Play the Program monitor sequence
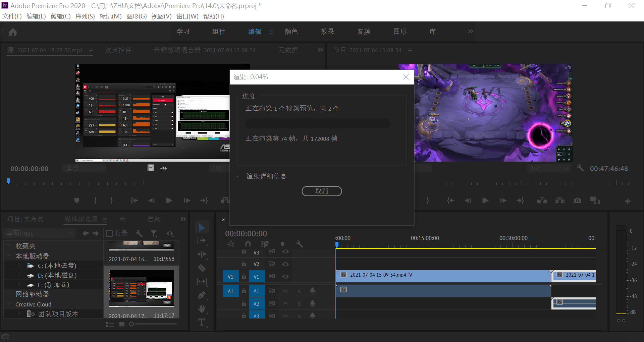 coord(485,201)
